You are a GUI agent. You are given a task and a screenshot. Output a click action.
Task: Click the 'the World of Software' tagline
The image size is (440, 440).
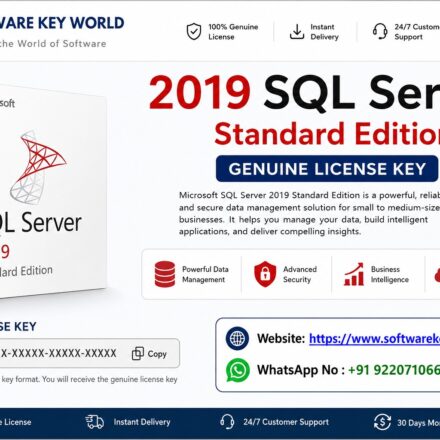tap(52, 43)
